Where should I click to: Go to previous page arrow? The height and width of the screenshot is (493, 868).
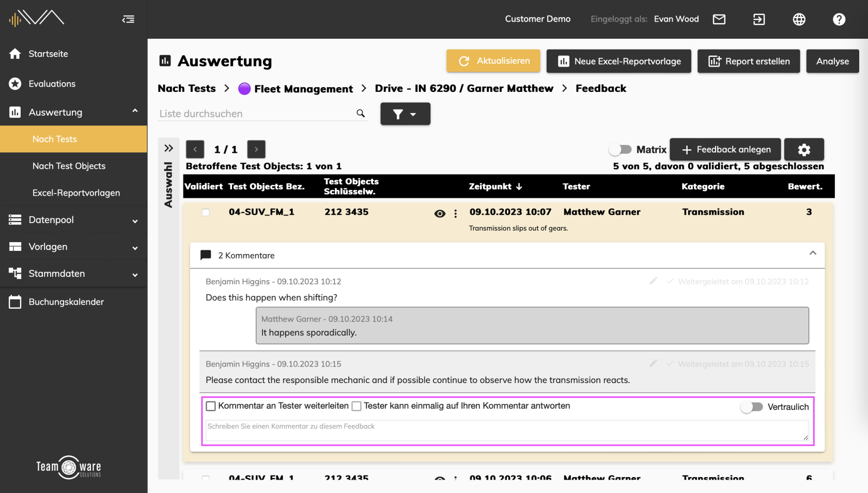pos(195,149)
